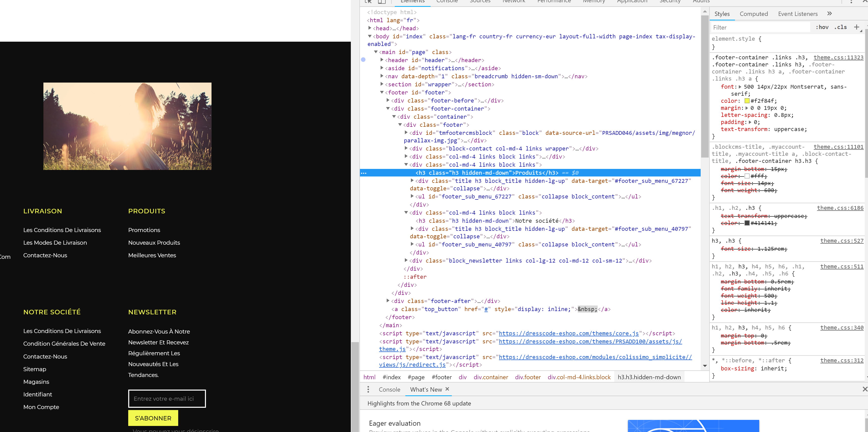Toggle the :hov element state button

click(822, 27)
